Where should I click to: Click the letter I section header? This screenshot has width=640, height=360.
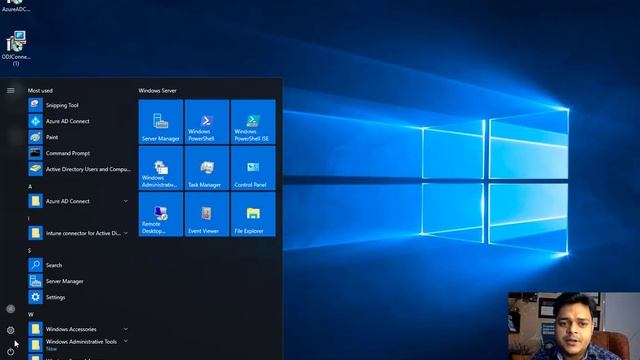coord(29,218)
